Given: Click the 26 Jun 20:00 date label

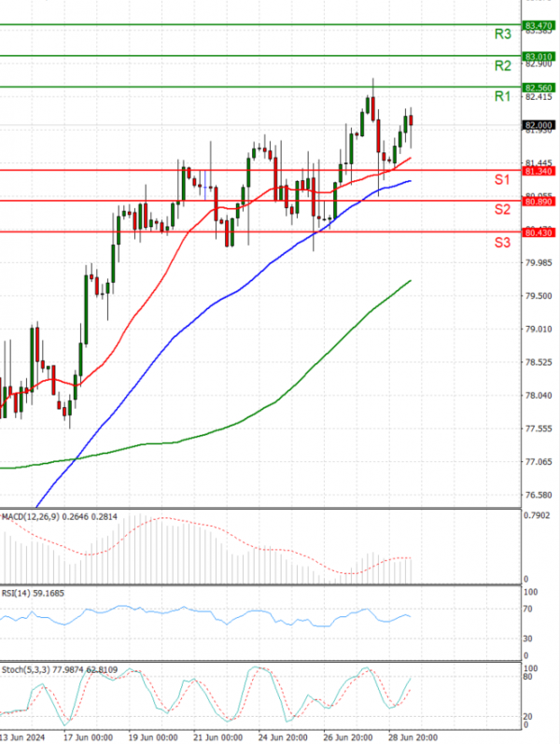Looking at the screenshot, I should (x=348, y=737).
